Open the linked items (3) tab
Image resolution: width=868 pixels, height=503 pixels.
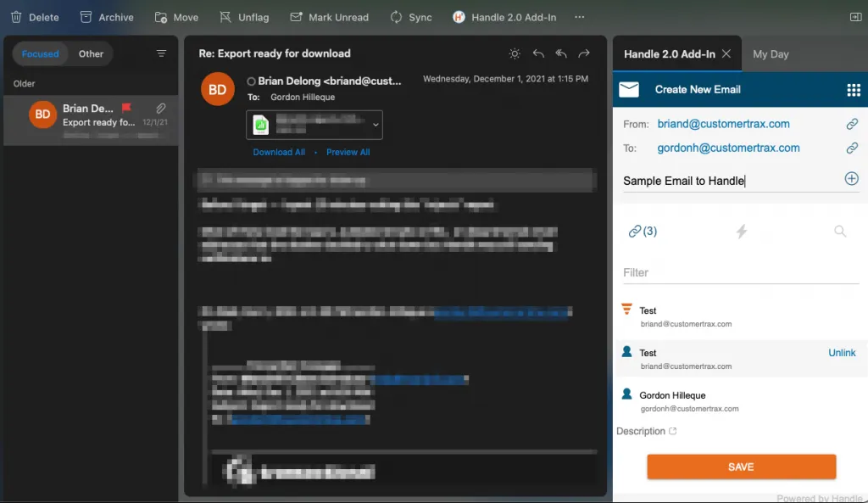click(643, 231)
